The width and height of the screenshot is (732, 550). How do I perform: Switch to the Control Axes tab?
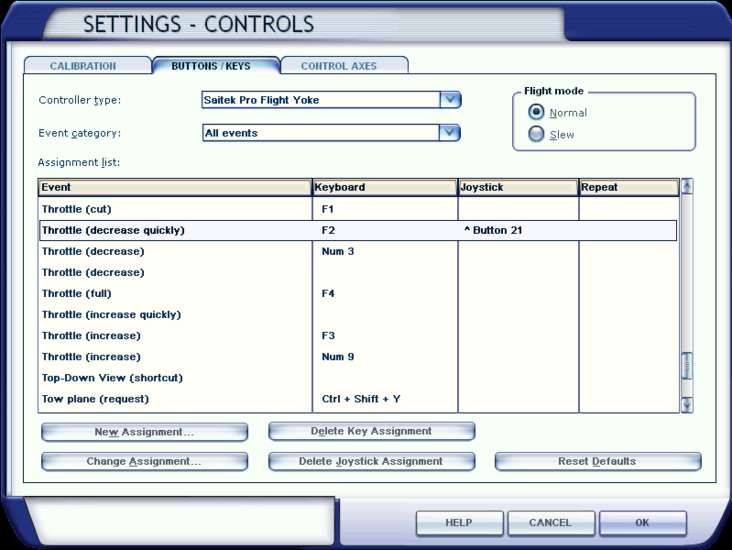[x=344, y=65]
